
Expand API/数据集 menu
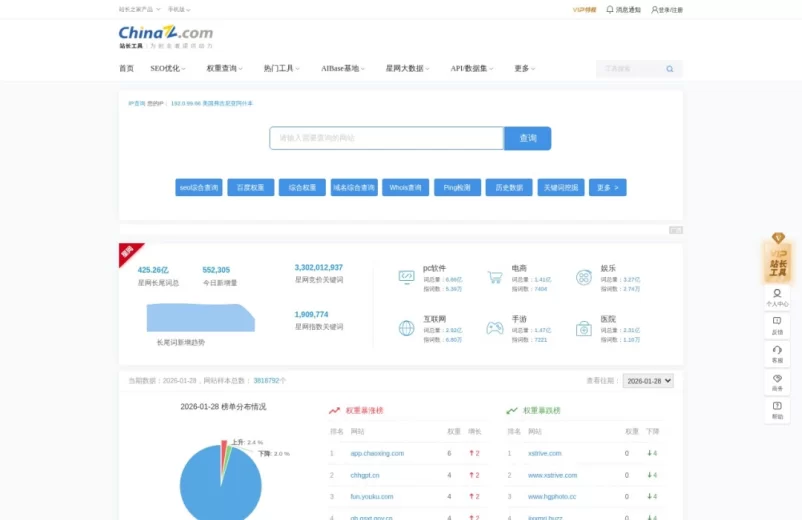point(472,69)
